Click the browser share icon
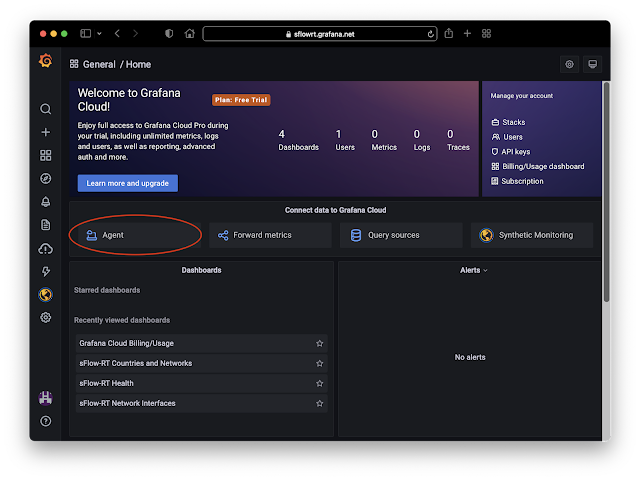Image resolution: width=640 pixels, height=480 pixels. [x=449, y=33]
